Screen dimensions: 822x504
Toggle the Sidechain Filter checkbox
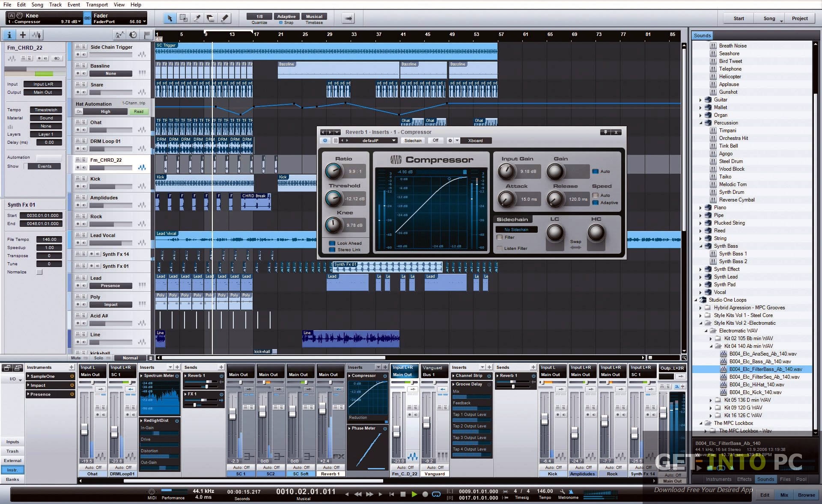pyautogui.click(x=500, y=239)
